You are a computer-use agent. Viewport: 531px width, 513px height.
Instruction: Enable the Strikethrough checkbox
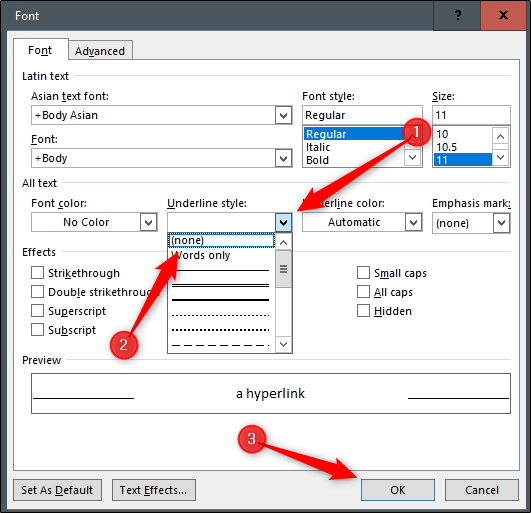click(x=37, y=273)
